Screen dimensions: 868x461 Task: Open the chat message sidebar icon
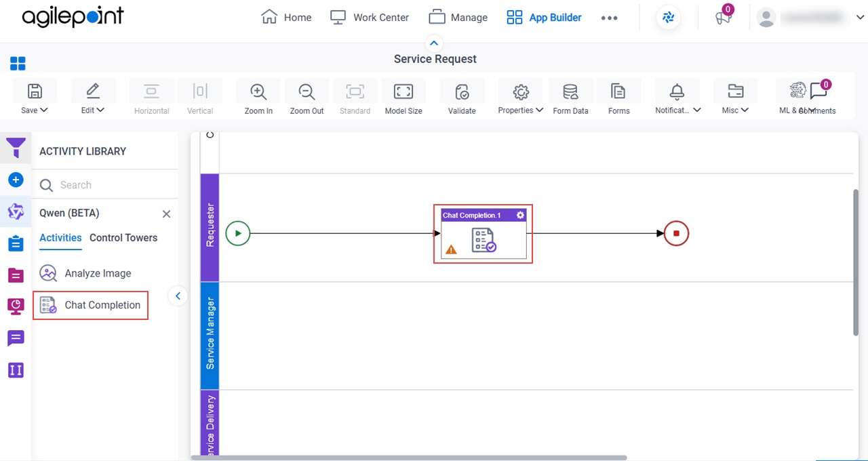click(x=16, y=338)
